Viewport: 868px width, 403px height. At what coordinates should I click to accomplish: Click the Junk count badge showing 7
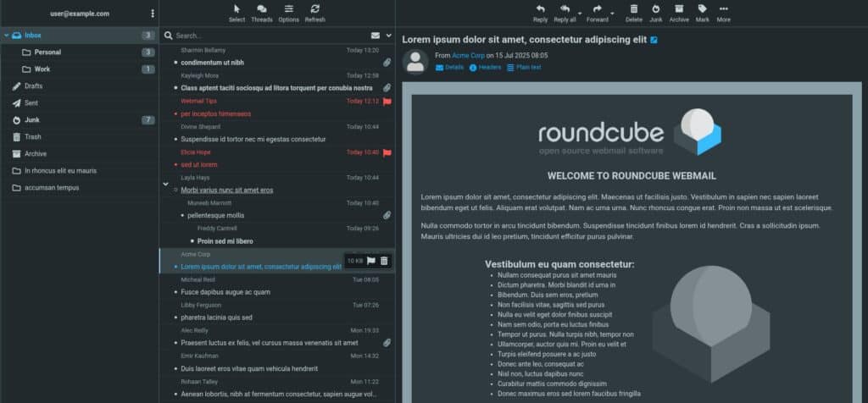pyautogui.click(x=147, y=120)
